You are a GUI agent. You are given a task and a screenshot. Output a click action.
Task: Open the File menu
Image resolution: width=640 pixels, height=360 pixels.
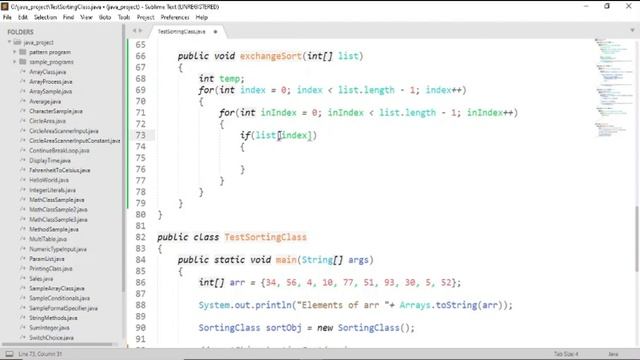click(x=7, y=18)
